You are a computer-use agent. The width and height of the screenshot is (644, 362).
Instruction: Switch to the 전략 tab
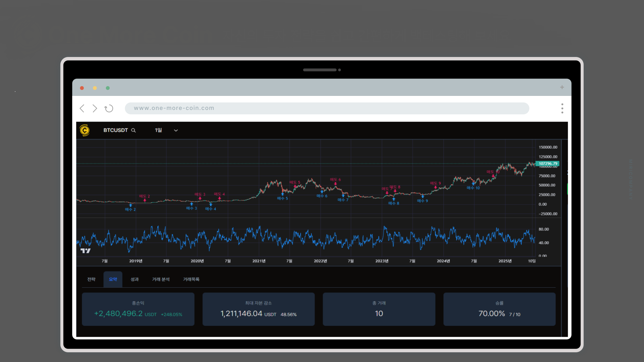click(x=91, y=279)
